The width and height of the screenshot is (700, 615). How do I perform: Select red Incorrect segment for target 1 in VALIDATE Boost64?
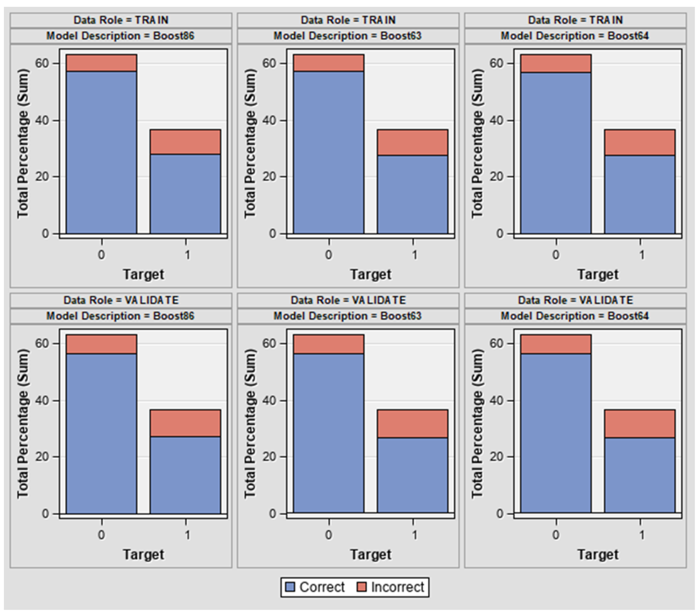[x=640, y=423]
